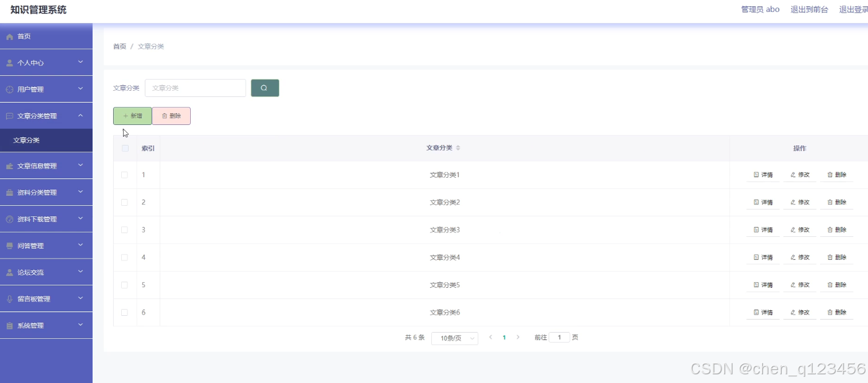Collapse the 文章分类管理 chevron

[80, 116]
